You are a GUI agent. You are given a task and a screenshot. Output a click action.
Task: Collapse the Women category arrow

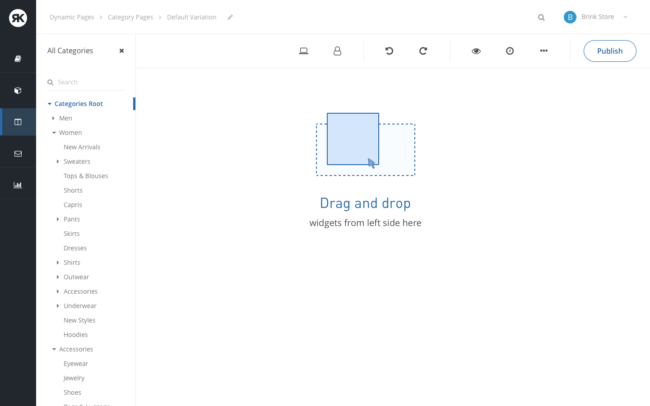point(53,133)
